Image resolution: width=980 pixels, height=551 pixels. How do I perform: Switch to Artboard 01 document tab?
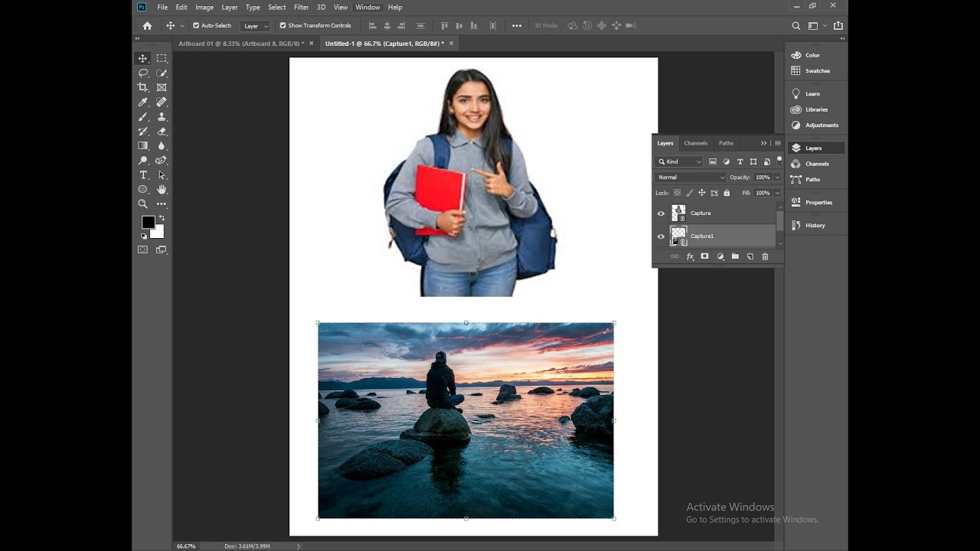point(241,44)
